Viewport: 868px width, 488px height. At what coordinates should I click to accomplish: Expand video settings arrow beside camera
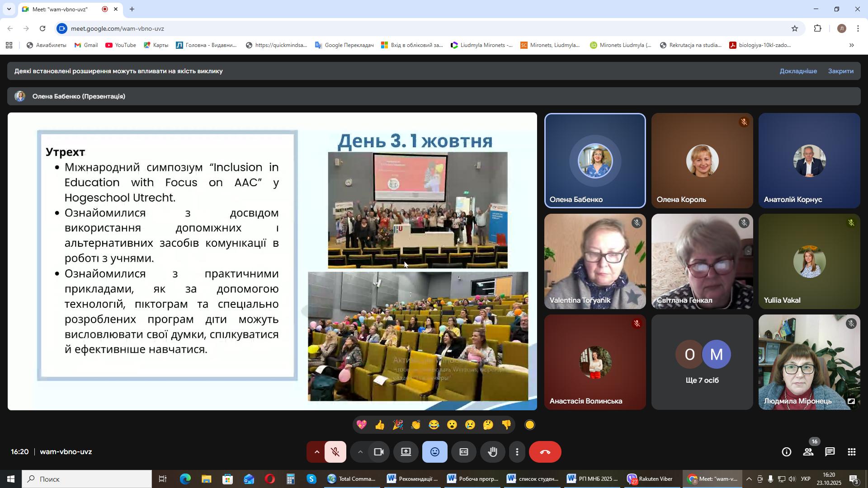[x=360, y=452]
